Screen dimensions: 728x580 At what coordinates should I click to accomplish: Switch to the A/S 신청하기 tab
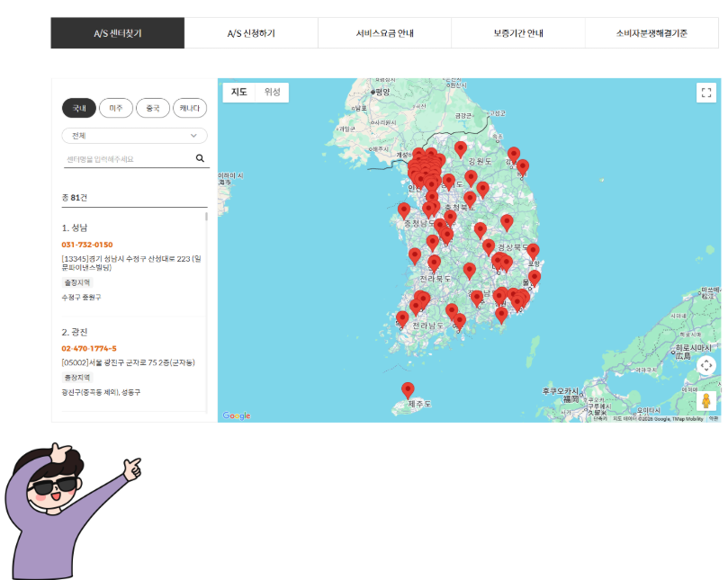[x=251, y=33]
